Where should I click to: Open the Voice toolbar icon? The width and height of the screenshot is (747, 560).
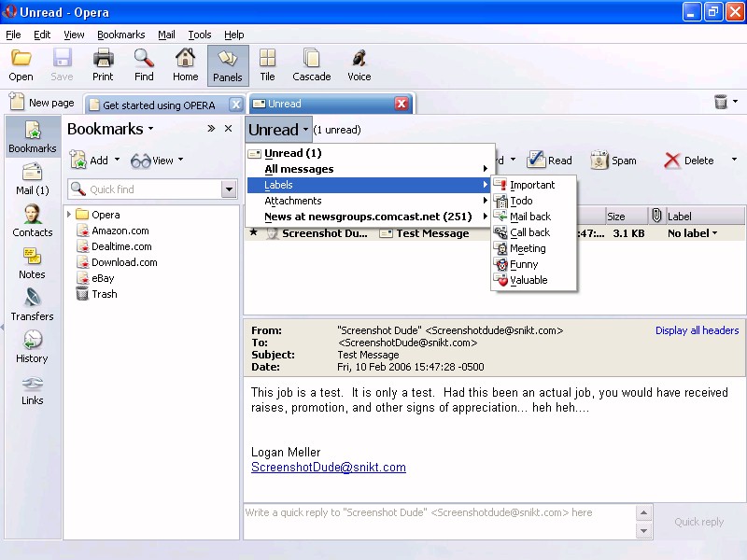359,65
